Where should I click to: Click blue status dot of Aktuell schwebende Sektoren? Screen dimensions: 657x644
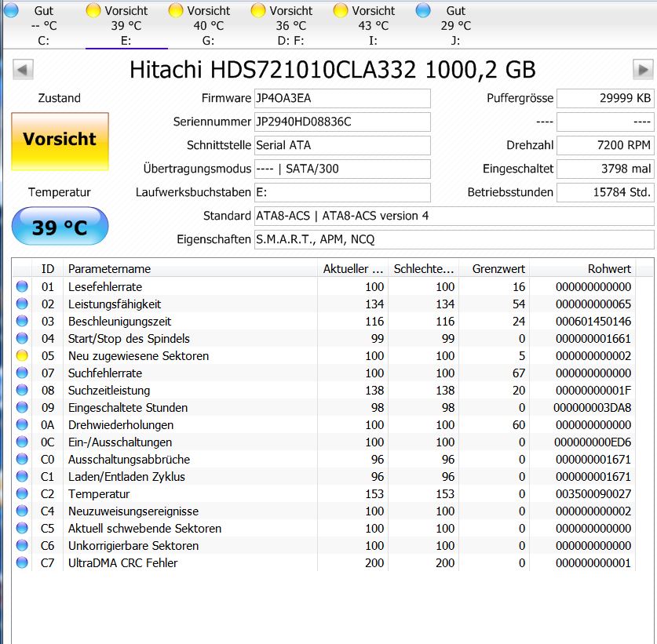22,528
